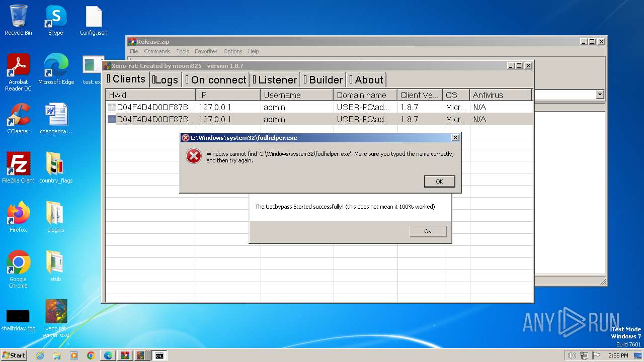644x362 pixels.
Task: Open Microsoft Edge desktop shortcut
Action: 56,69
